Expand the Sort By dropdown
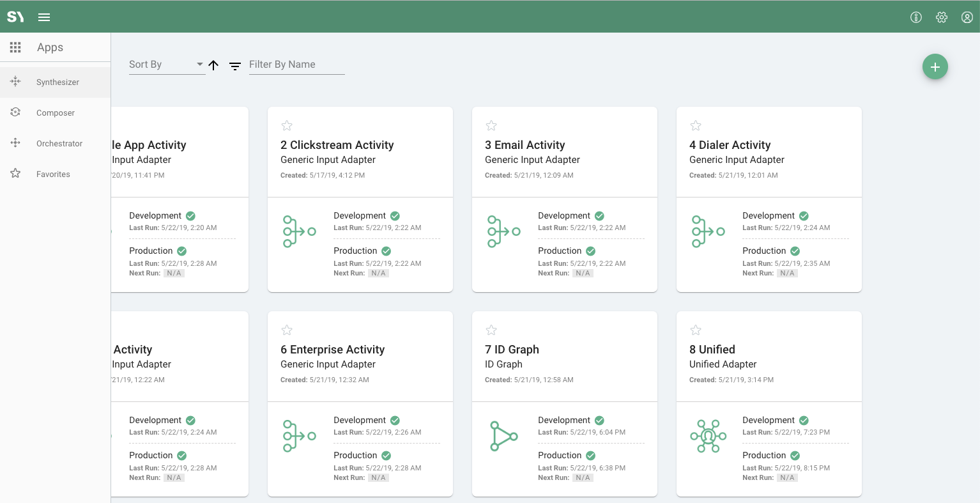The image size is (980, 503). [x=166, y=65]
